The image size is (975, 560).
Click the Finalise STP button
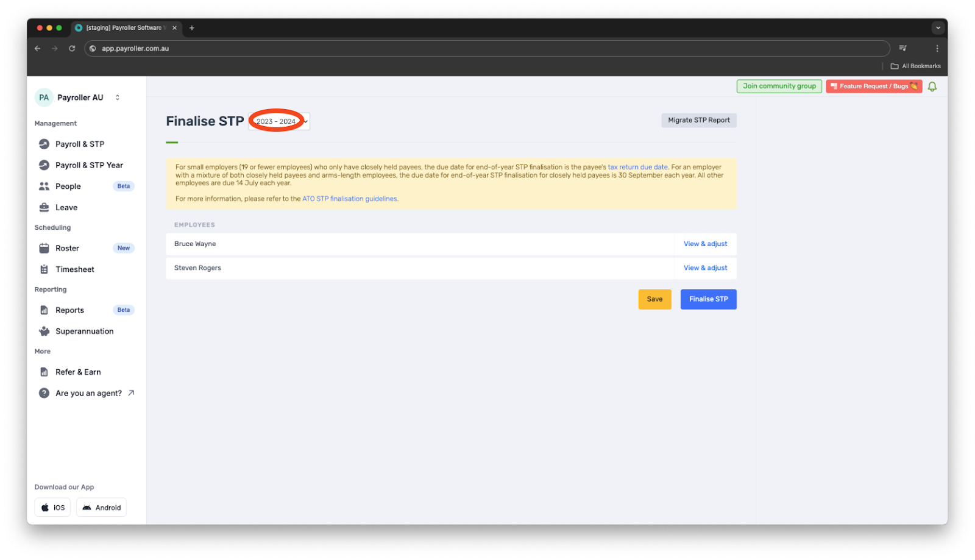708,299
